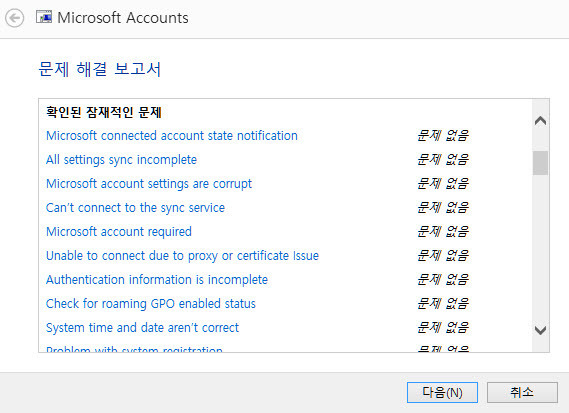Open 'Microsoft account settings are corrupt' link
569x413 pixels.
[x=149, y=184]
